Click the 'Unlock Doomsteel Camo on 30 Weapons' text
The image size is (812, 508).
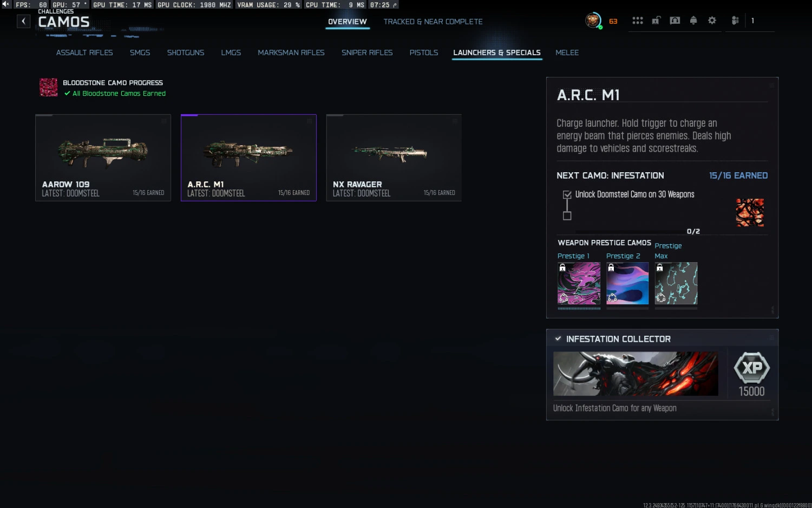point(634,194)
